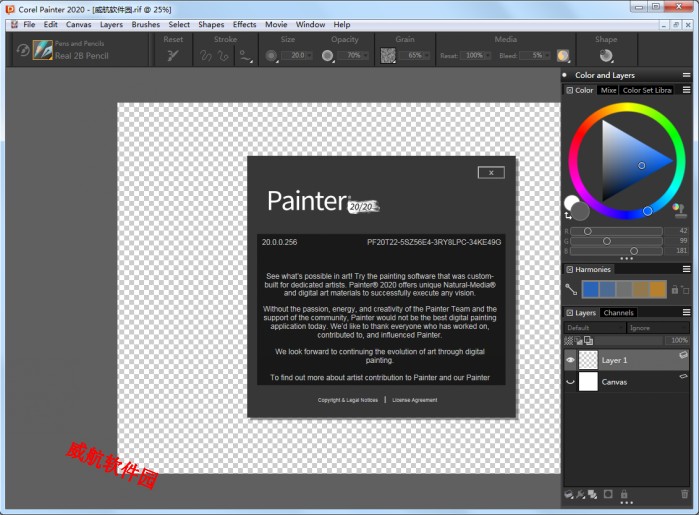Show the Canvas layer via closed eye
The image size is (699, 515).
[x=570, y=382]
